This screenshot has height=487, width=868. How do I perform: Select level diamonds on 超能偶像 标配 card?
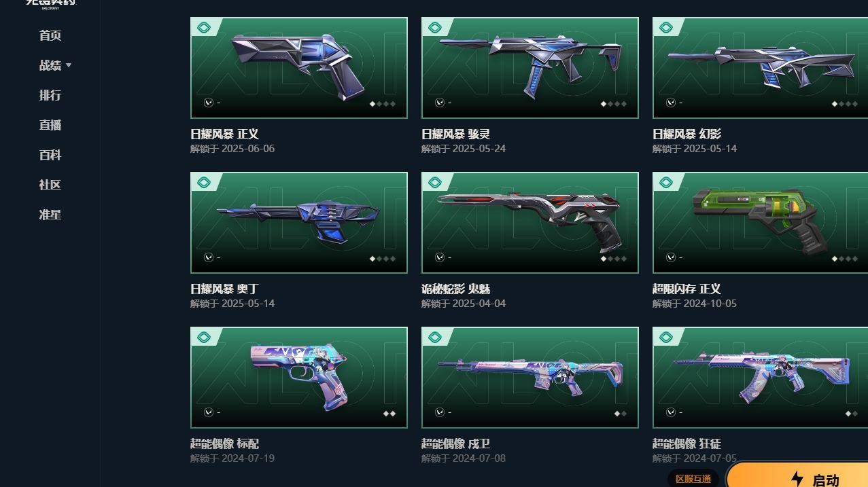[x=389, y=414]
